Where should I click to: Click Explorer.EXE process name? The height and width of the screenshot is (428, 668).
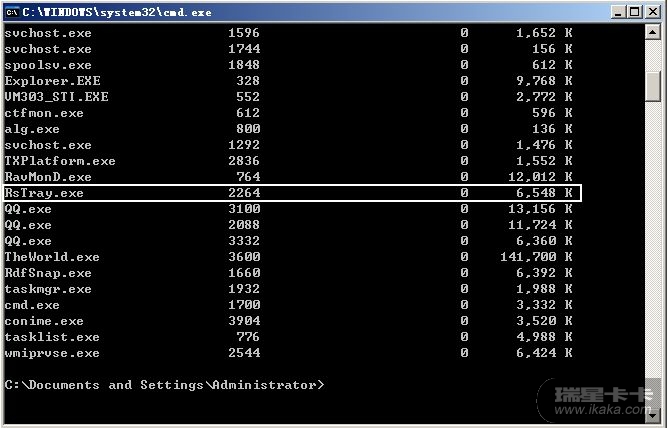(52, 81)
